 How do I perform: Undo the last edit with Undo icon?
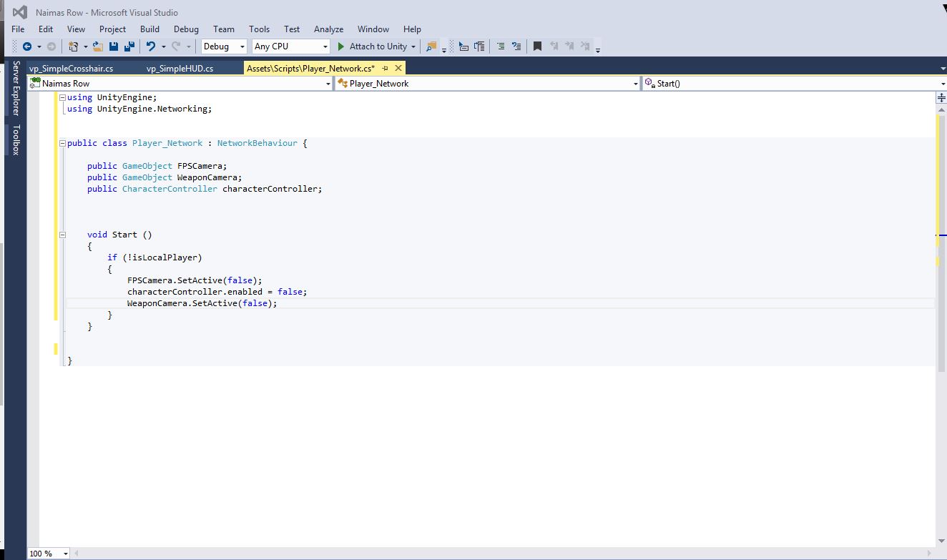151,46
